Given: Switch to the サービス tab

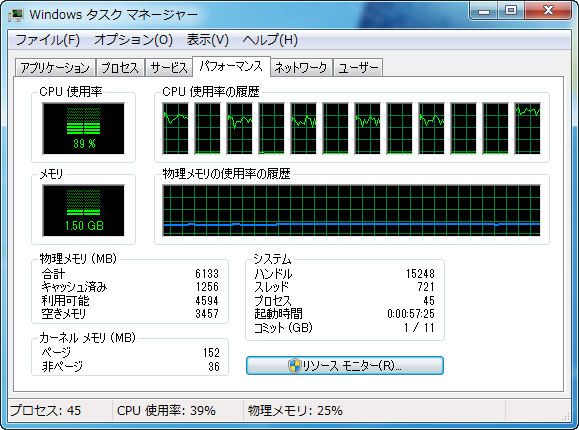Looking at the screenshot, I should (169, 68).
